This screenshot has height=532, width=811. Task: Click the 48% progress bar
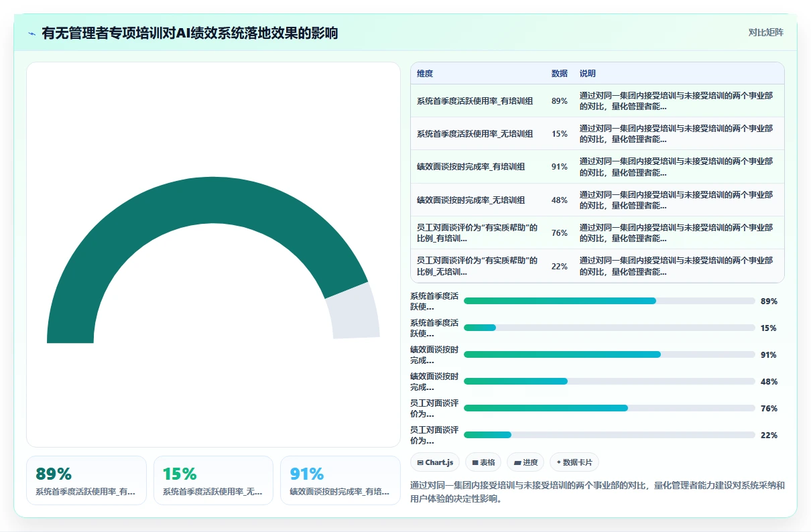(609, 381)
